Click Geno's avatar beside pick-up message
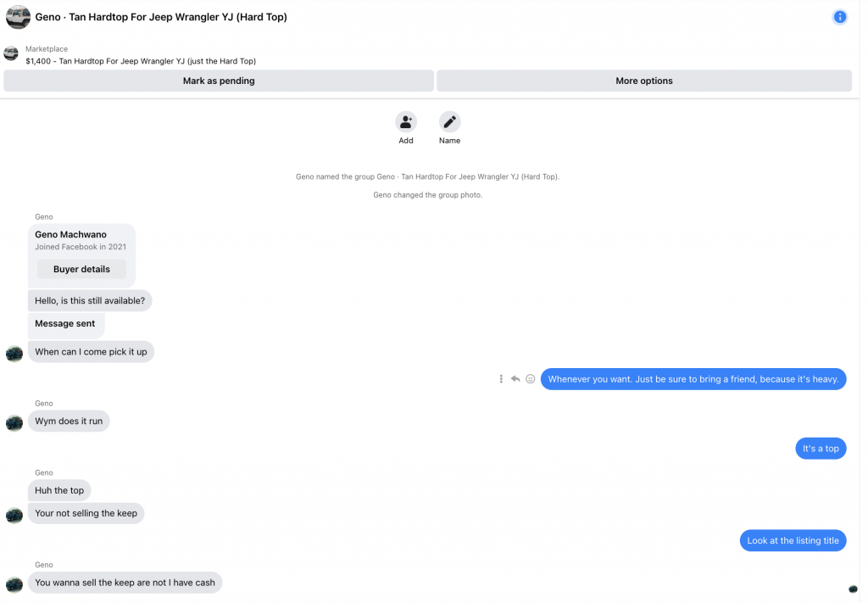Screen dimensions: 868x603 pyautogui.click(x=14, y=353)
